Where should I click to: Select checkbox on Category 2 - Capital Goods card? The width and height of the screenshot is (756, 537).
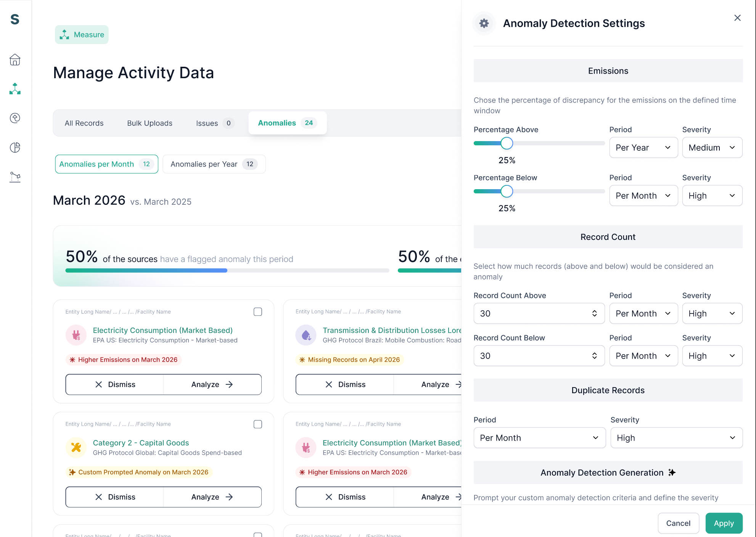click(258, 424)
